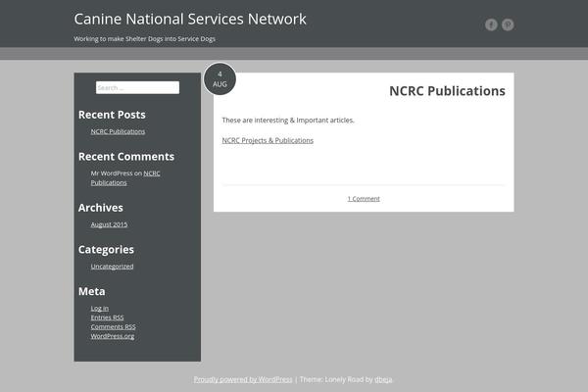This screenshot has height=392, width=588.
Task: Focus the Search input field
Action: point(137,88)
